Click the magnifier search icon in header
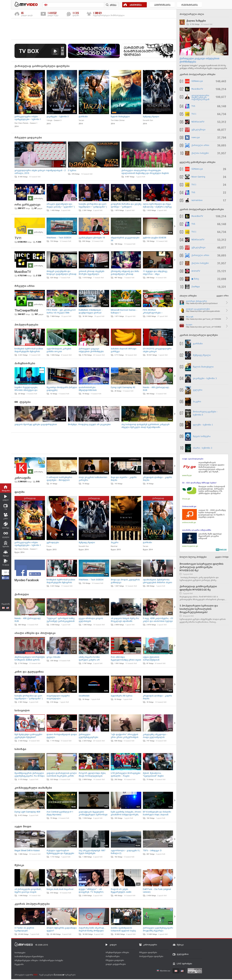Viewport: 232px width, 980px height. tap(107, 5)
